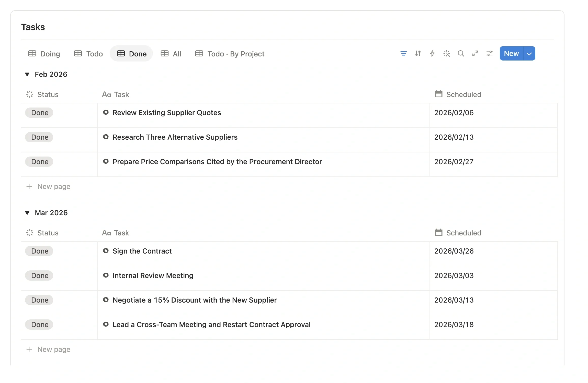Click the Status column header in Mar 2026

click(42, 233)
